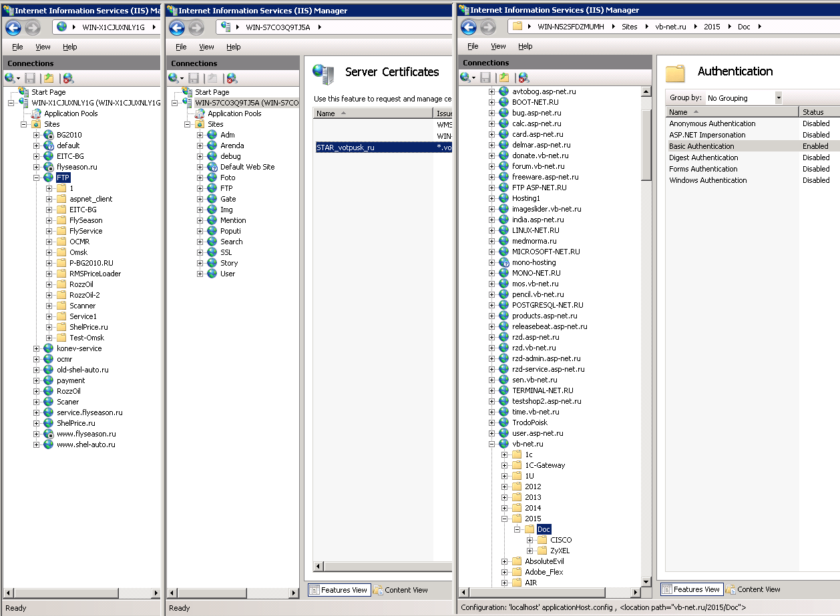Click Forward arrow in right IIS window
840x616 pixels.
(x=487, y=27)
